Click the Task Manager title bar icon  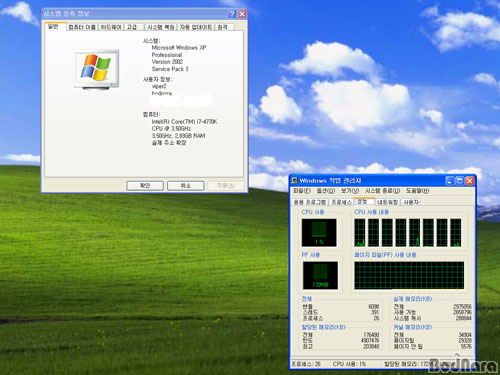tap(294, 180)
